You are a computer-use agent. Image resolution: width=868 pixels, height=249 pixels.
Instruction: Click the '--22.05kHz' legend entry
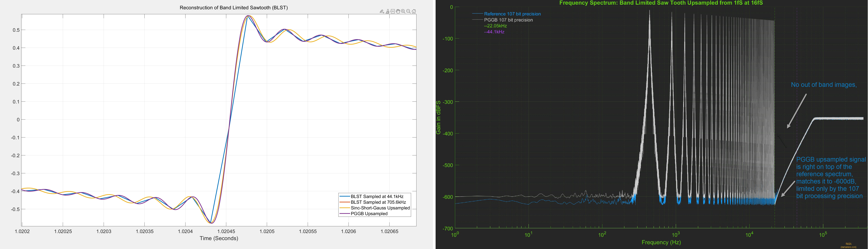pos(495,26)
